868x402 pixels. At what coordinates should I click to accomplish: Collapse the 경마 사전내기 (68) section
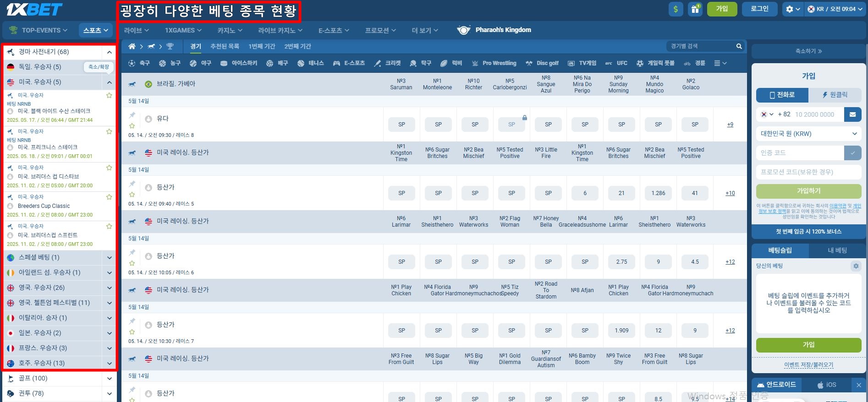110,52
